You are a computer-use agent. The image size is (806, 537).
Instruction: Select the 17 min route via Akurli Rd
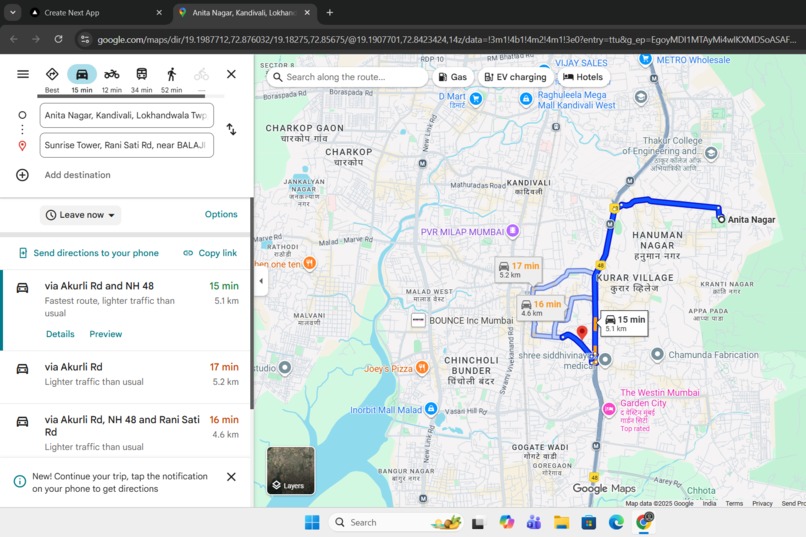[x=126, y=377]
